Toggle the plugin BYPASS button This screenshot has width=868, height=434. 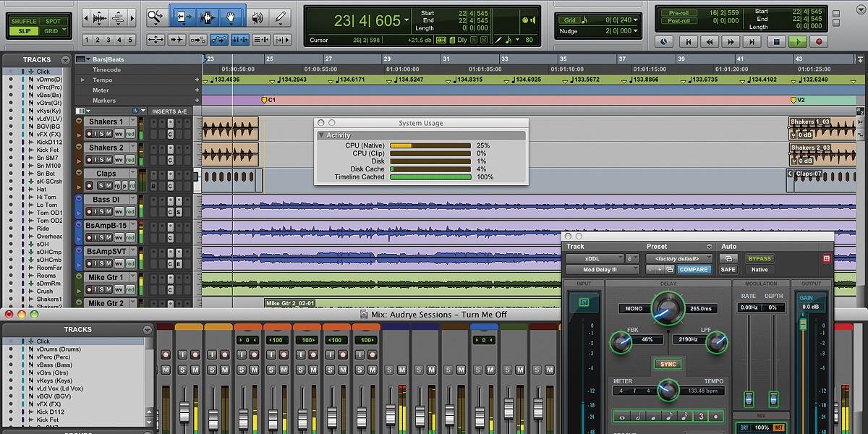(759, 258)
